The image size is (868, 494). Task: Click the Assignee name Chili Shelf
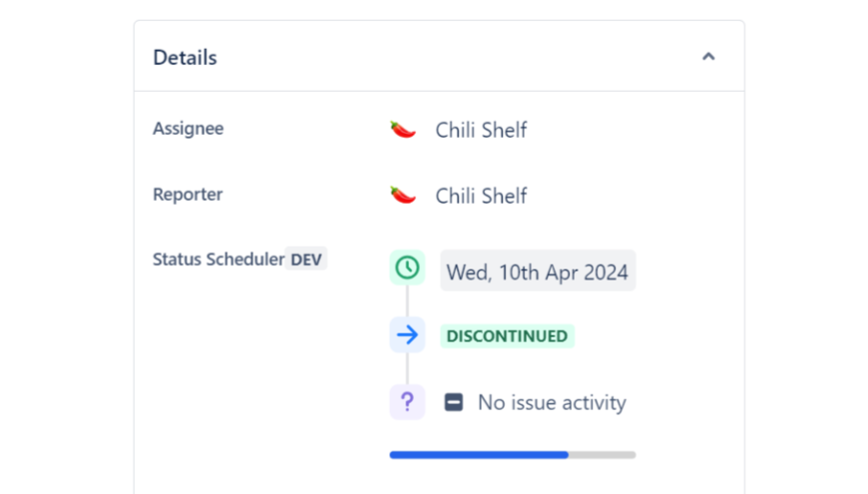[481, 130]
